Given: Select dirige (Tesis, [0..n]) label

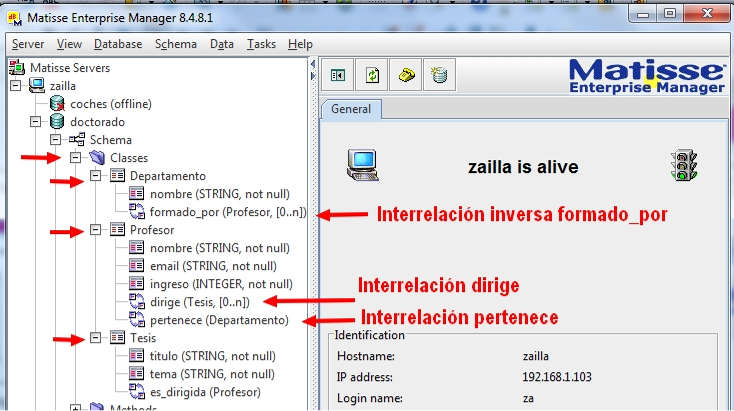Looking at the screenshot, I should click(x=200, y=302).
